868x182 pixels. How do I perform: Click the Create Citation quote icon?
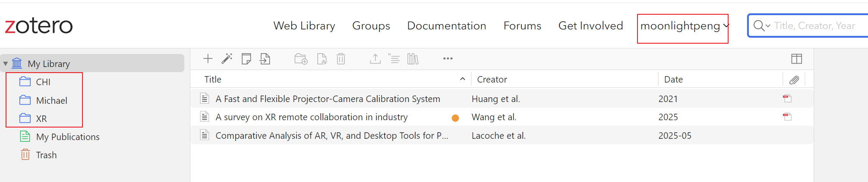(x=394, y=59)
